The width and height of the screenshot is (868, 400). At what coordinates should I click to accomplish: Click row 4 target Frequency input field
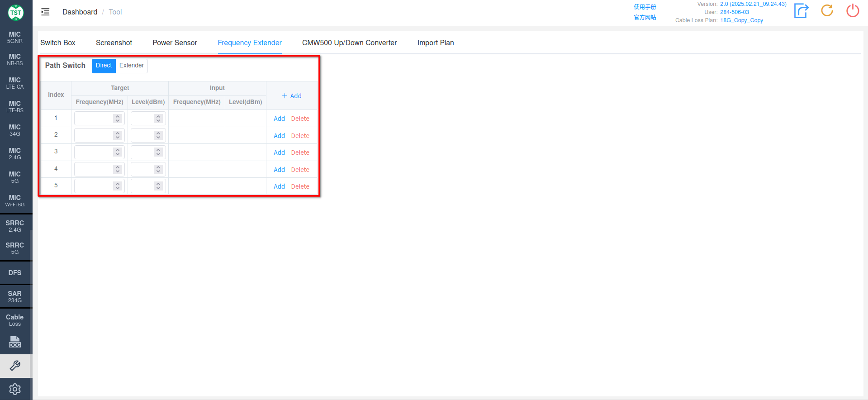100,169
